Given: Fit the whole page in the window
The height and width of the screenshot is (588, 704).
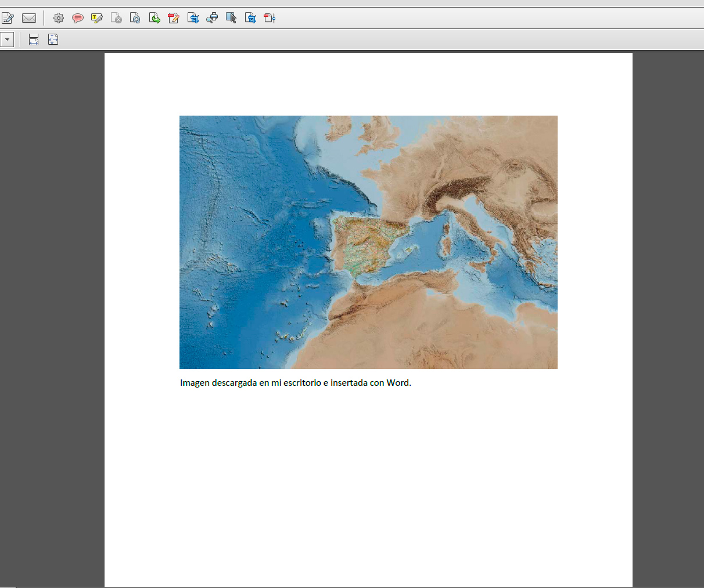Looking at the screenshot, I should point(53,40).
